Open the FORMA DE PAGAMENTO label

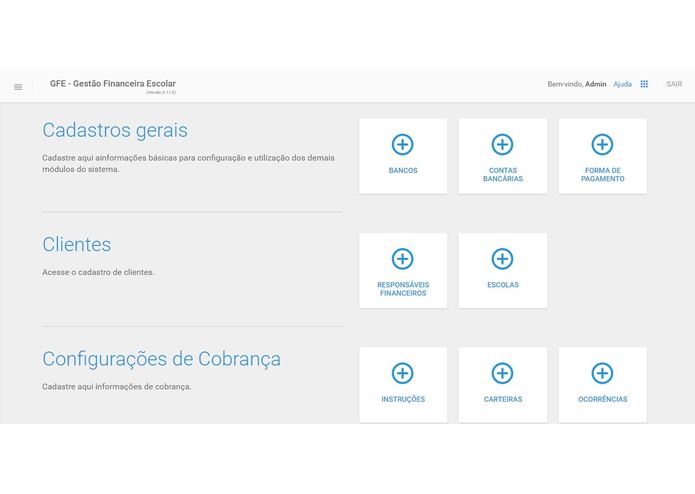point(602,175)
